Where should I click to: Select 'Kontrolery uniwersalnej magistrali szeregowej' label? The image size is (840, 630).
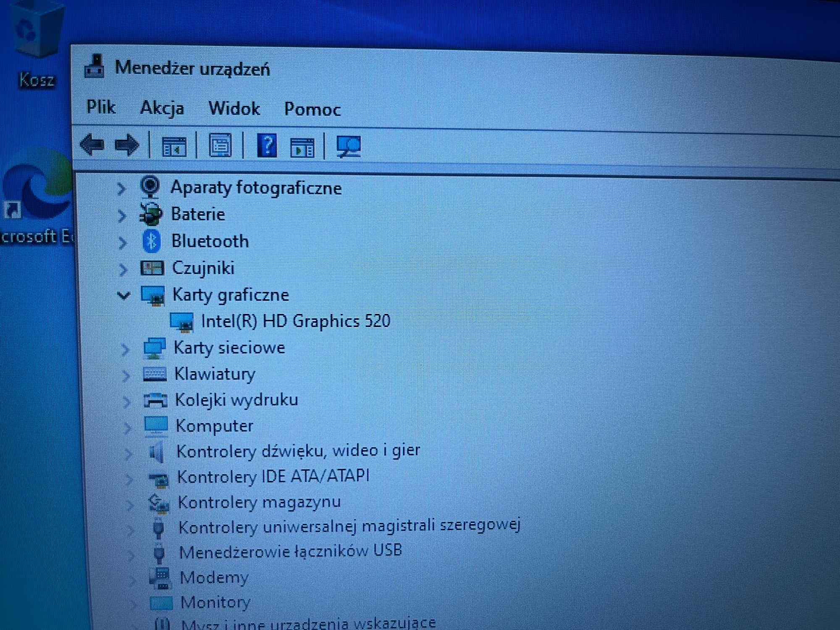pyautogui.click(x=349, y=526)
